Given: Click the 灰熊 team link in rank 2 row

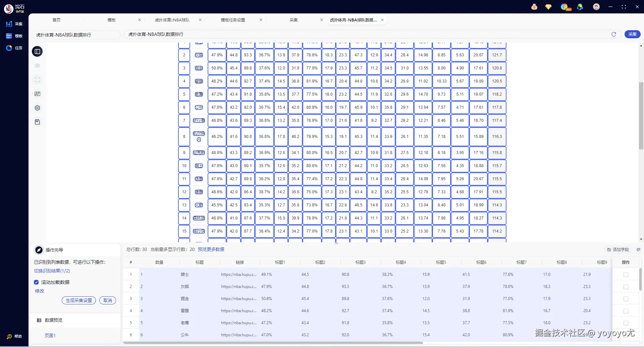Looking at the screenshot, I should tap(199, 55).
